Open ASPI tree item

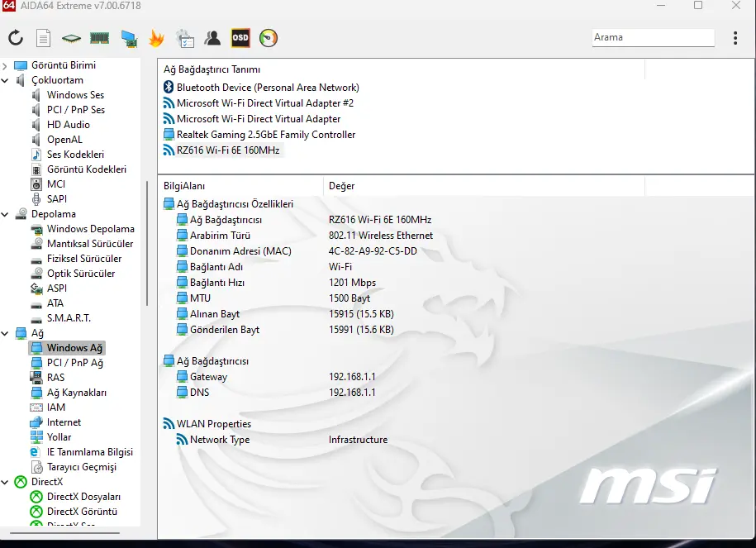[x=57, y=288]
